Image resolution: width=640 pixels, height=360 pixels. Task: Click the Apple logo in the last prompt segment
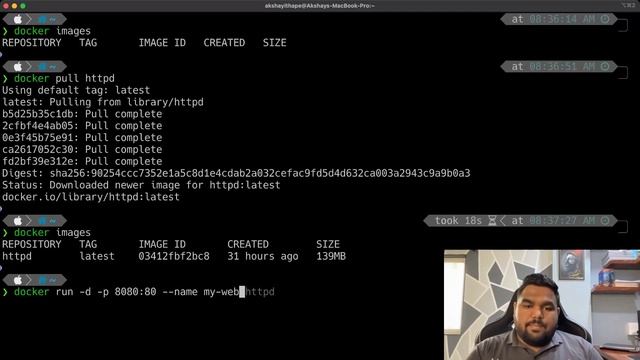tap(18, 280)
